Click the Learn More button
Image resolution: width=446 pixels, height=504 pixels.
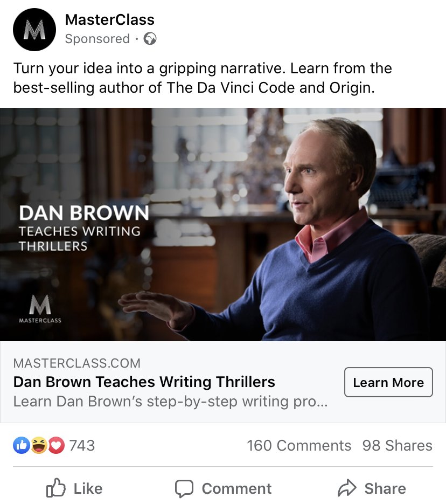[x=388, y=382]
